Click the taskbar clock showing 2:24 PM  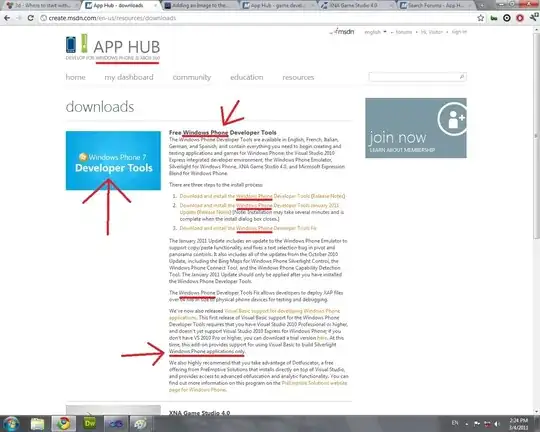[518, 424]
